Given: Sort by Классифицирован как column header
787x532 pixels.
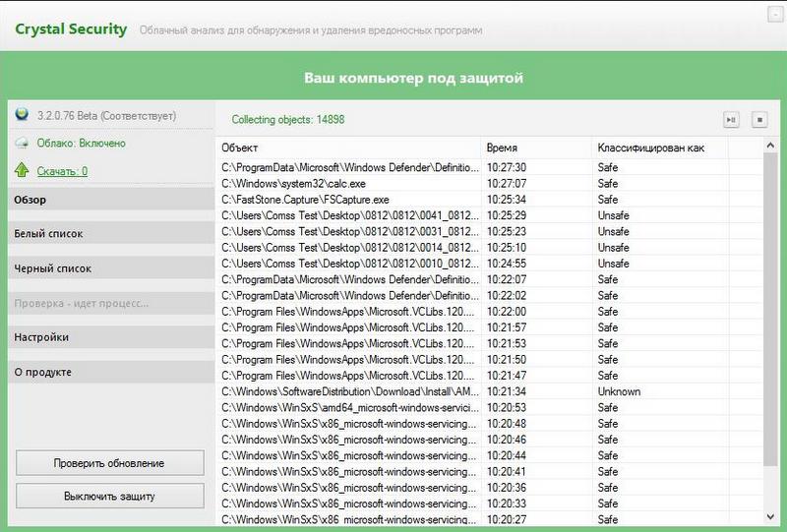Looking at the screenshot, I should click(x=660, y=148).
